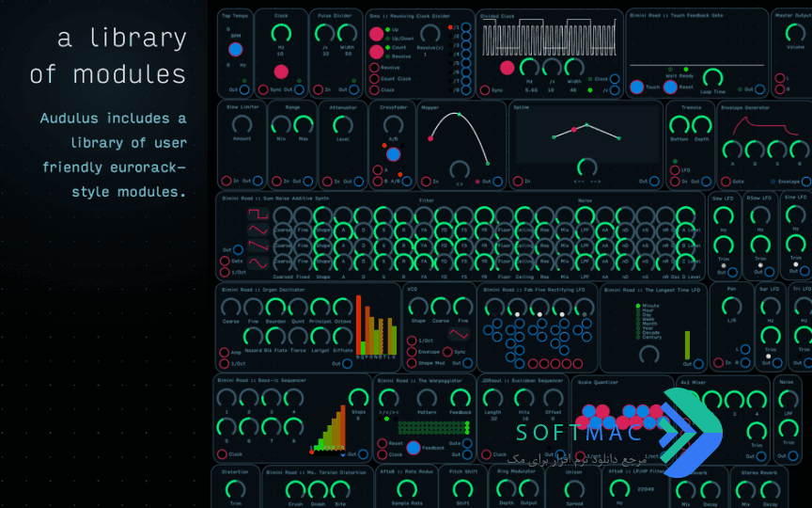Screen dimensions: 812x508
Task: Toggle the Count/Revolve red button in Revolving Clock Divider
Action: coord(377,52)
